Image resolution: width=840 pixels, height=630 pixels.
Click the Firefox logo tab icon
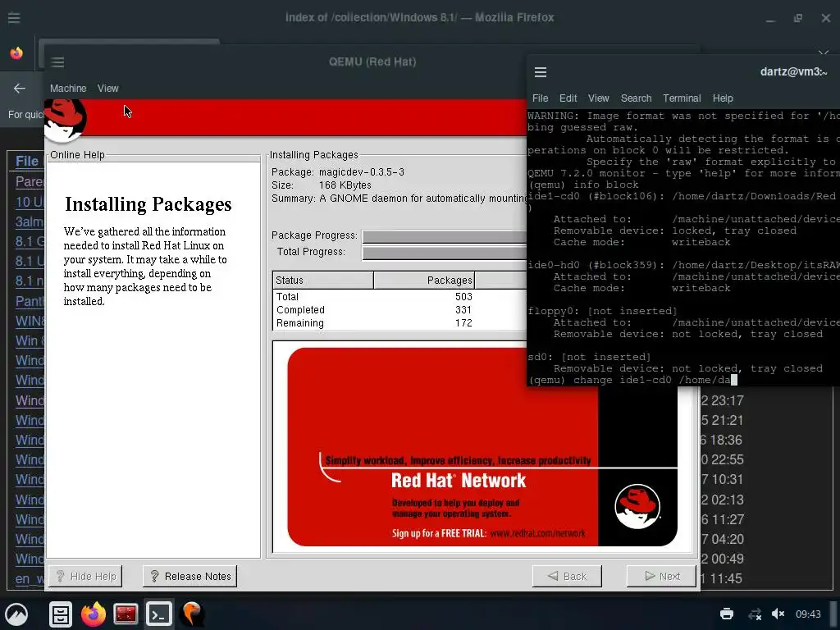16,53
